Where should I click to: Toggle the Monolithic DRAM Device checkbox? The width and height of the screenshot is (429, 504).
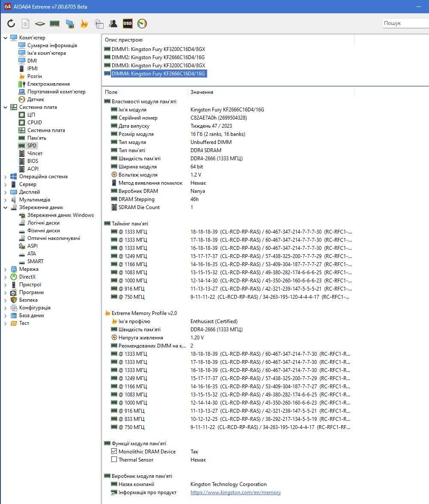point(114,451)
